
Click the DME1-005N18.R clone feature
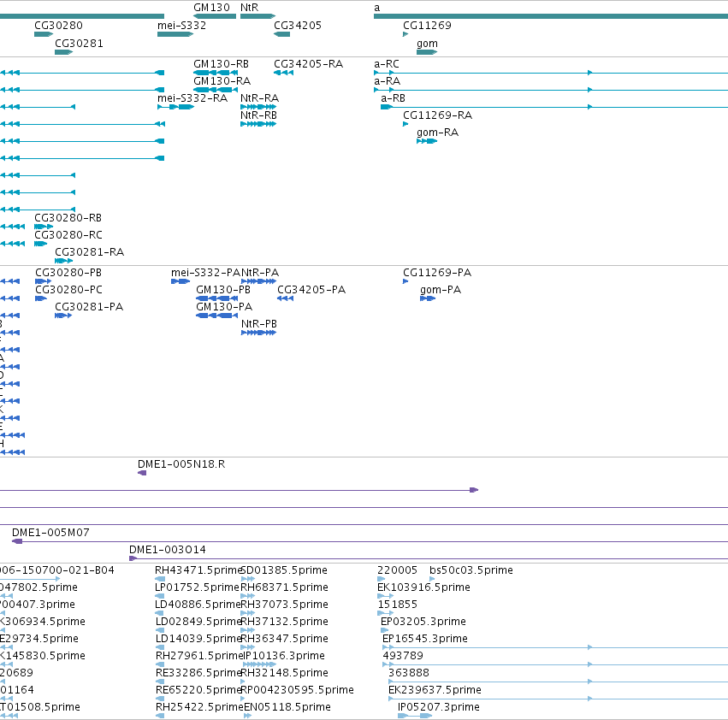(x=142, y=473)
